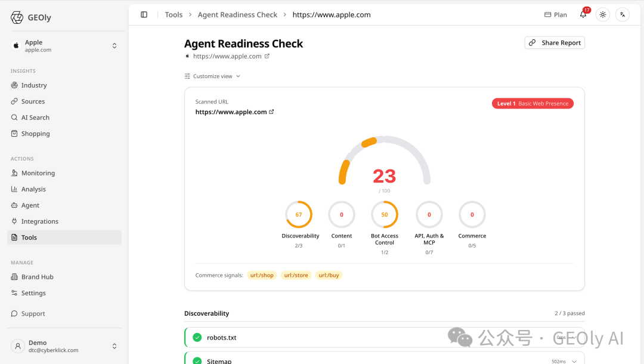Expand the Sitemap row chevron
Screen dimensions: 644x364
574,362
